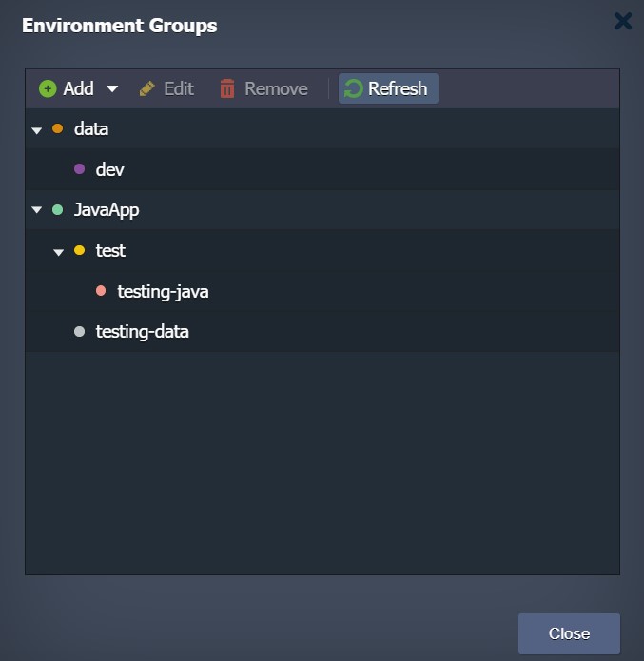Click the pencil Edit icon
Image resolution: width=644 pixels, height=661 pixels.
click(x=146, y=89)
